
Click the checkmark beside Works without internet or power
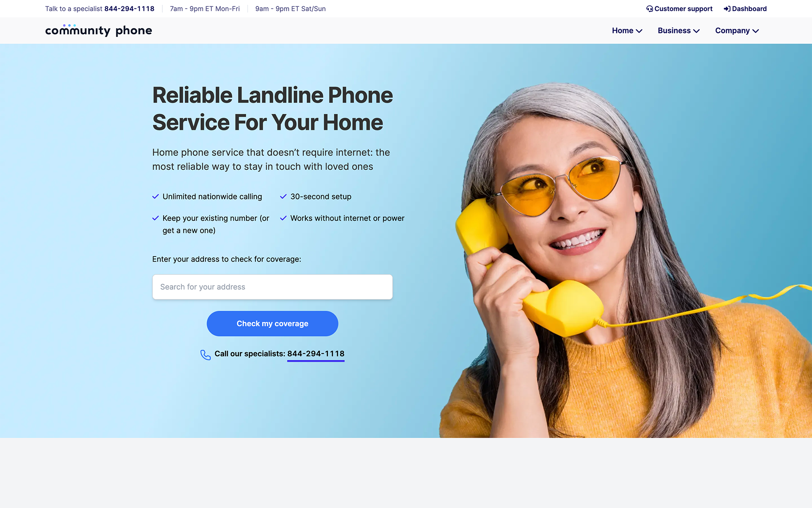pyautogui.click(x=283, y=218)
